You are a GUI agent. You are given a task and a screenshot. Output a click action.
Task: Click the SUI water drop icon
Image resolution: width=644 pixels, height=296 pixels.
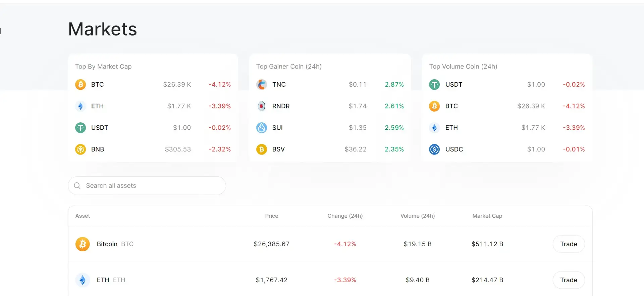pyautogui.click(x=262, y=128)
